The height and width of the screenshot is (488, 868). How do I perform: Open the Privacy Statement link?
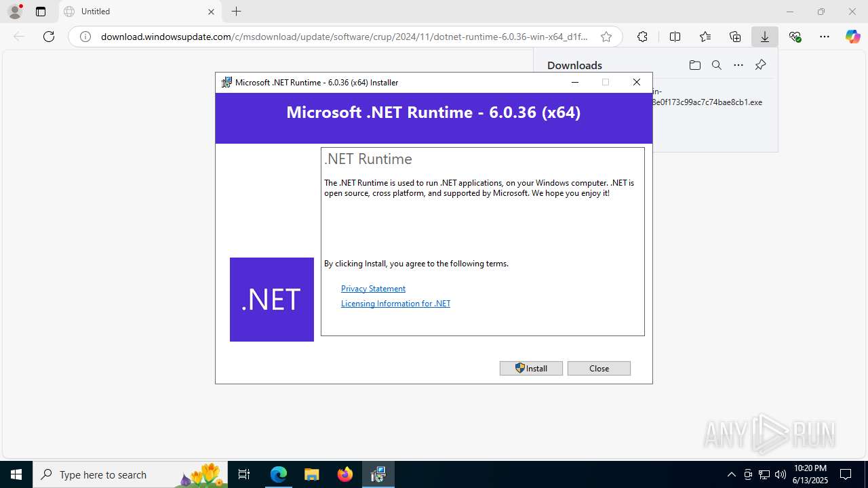point(373,289)
